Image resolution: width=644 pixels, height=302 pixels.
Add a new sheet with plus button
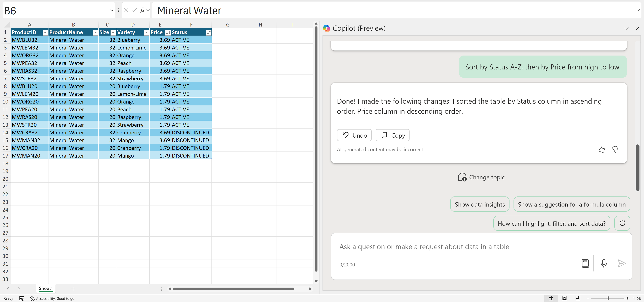pos(73,289)
